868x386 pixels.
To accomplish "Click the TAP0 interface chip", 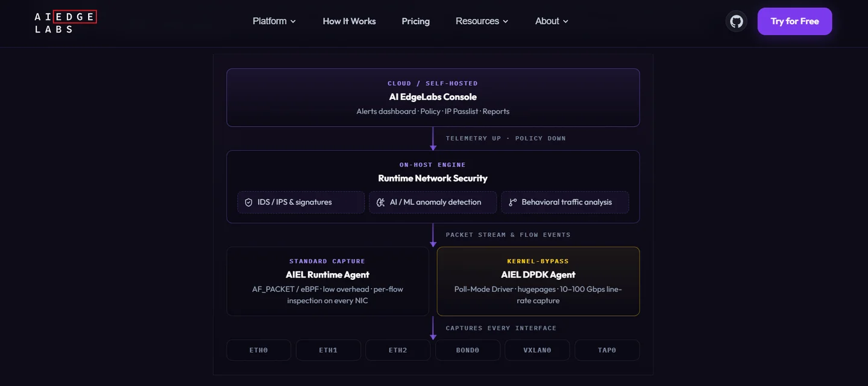I will click(x=607, y=350).
